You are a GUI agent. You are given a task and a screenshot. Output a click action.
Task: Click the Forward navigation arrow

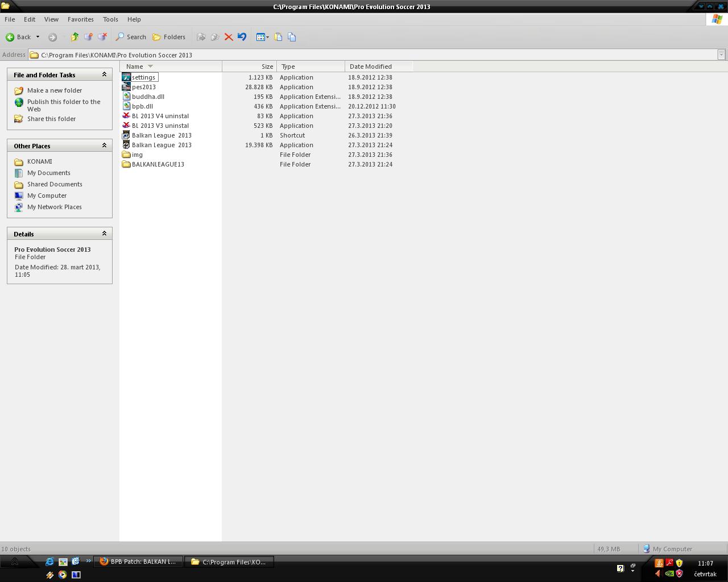(x=52, y=37)
